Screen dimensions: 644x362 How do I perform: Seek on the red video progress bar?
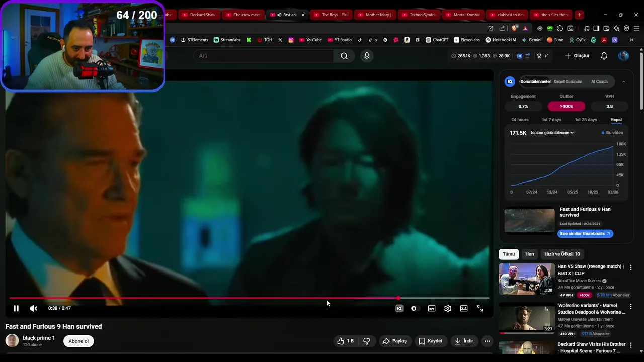pyautogui.click(x=249, y=298)
